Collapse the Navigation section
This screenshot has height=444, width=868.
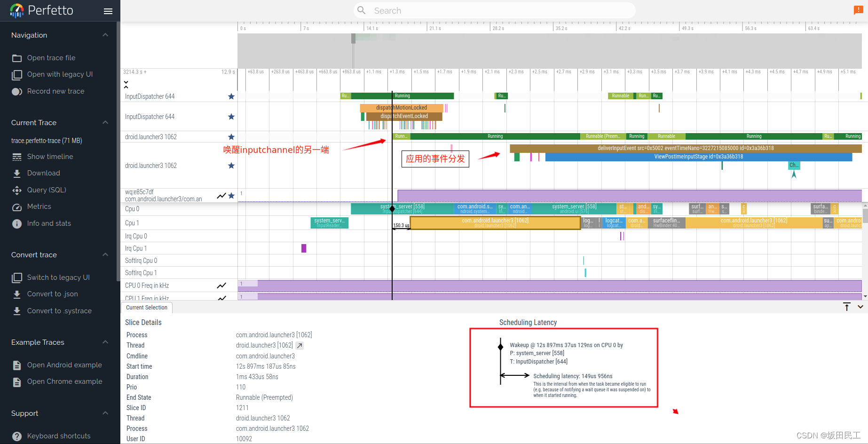click(x=105, y=35)
